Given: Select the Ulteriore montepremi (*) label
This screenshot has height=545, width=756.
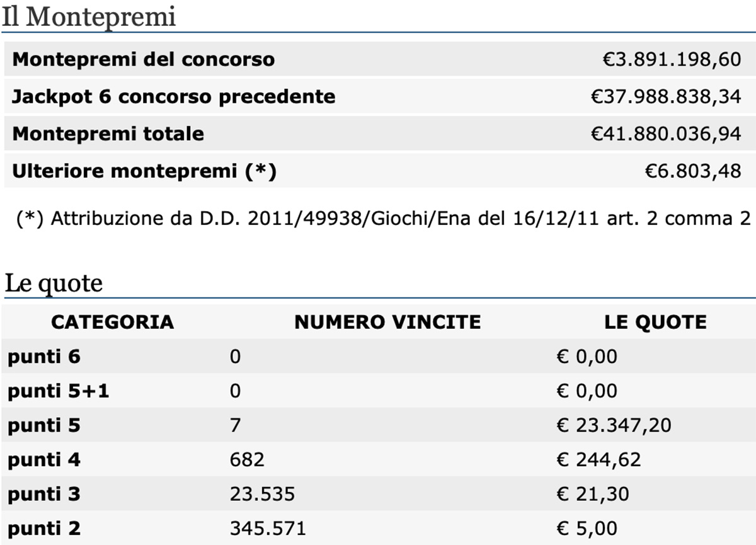Looking at the screenshot, I should [x=144, y=171].
